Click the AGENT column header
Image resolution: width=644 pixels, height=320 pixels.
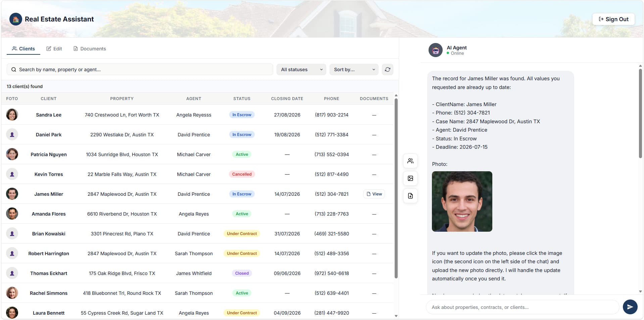(x=194, y=98)
